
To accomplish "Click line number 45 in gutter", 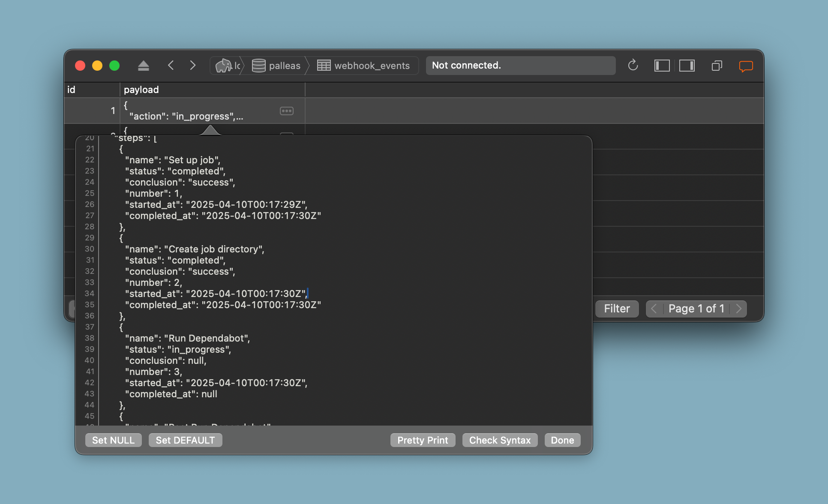I will click(90, 416).
